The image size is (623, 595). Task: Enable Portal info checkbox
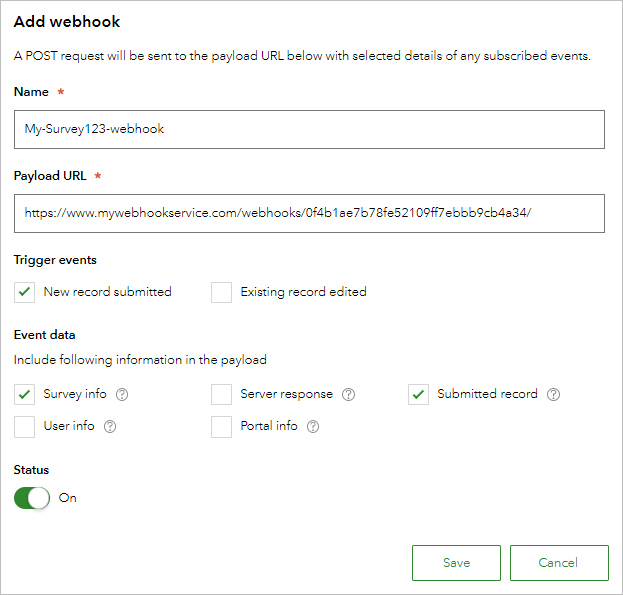click(221, 427)
